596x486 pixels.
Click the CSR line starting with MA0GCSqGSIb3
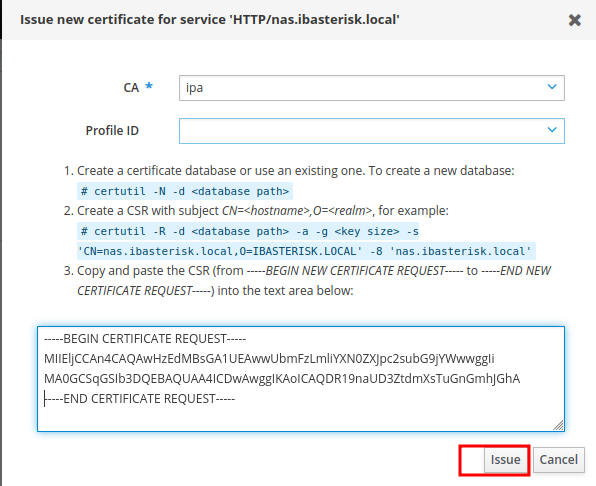[x=282, y=379]
